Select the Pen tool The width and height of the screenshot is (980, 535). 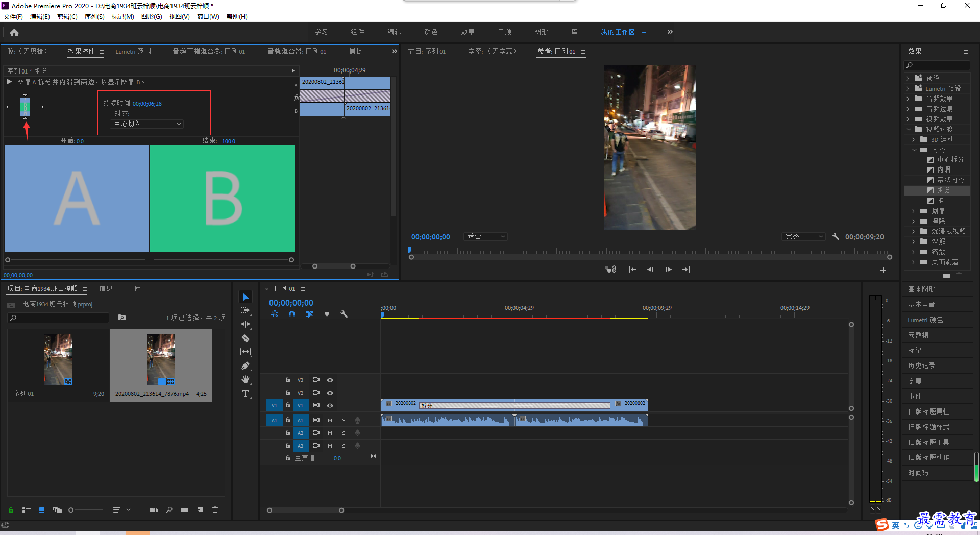246,366
